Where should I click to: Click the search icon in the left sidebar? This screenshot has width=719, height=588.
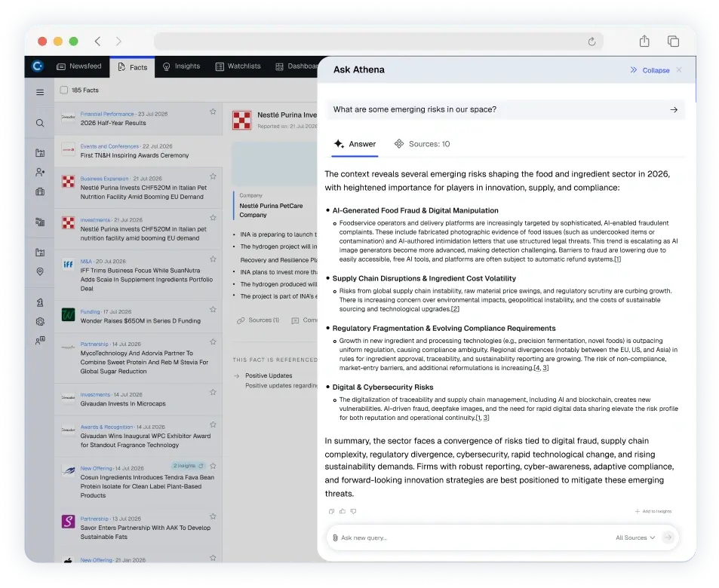tap(40, 123)
